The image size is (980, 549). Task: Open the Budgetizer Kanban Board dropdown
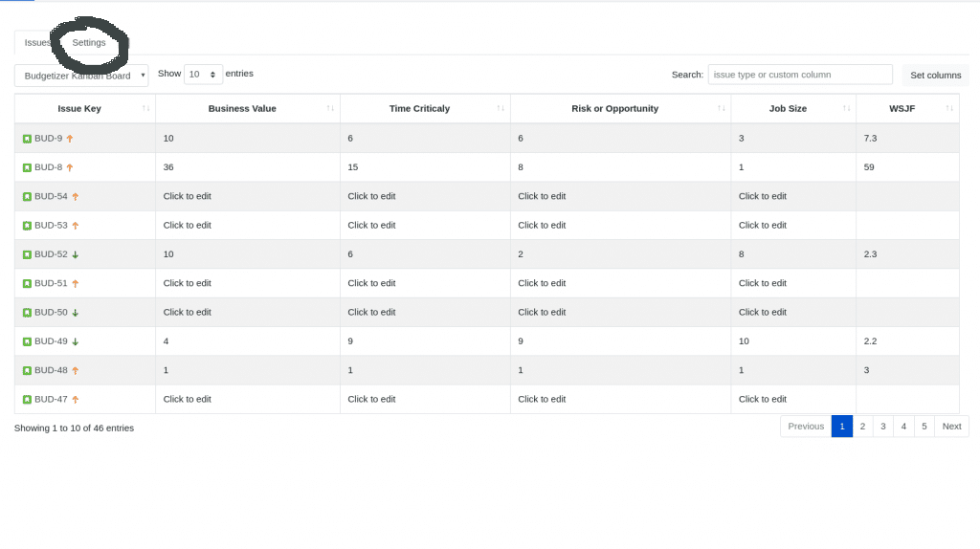[x=81, y=76]
